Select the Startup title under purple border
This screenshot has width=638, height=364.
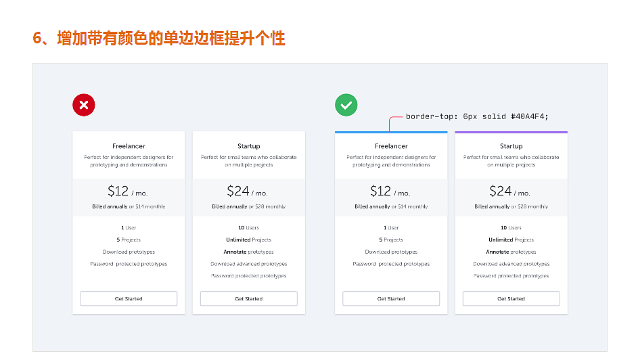point(511,146)
